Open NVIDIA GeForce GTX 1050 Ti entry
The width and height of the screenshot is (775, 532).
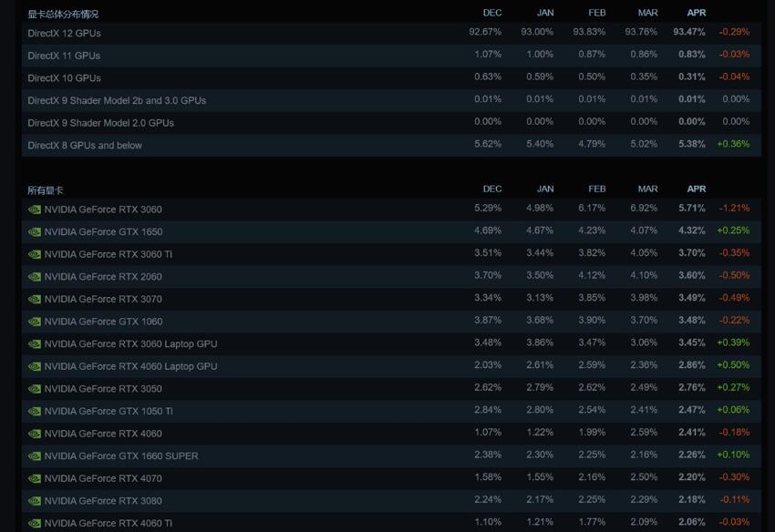[x=391, y=411]
